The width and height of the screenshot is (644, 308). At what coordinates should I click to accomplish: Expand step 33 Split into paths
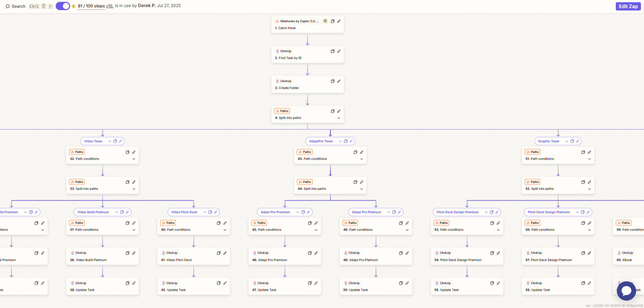134,189
